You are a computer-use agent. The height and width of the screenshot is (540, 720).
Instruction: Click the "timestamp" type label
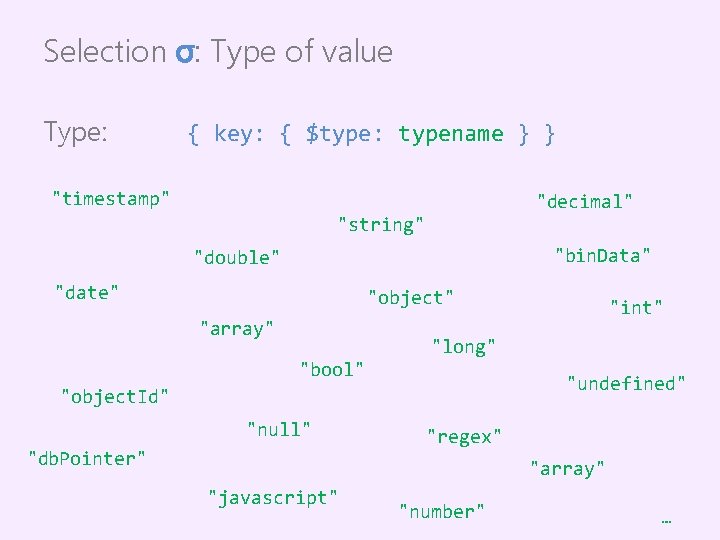pyautogui.click(x=111, y=198)
